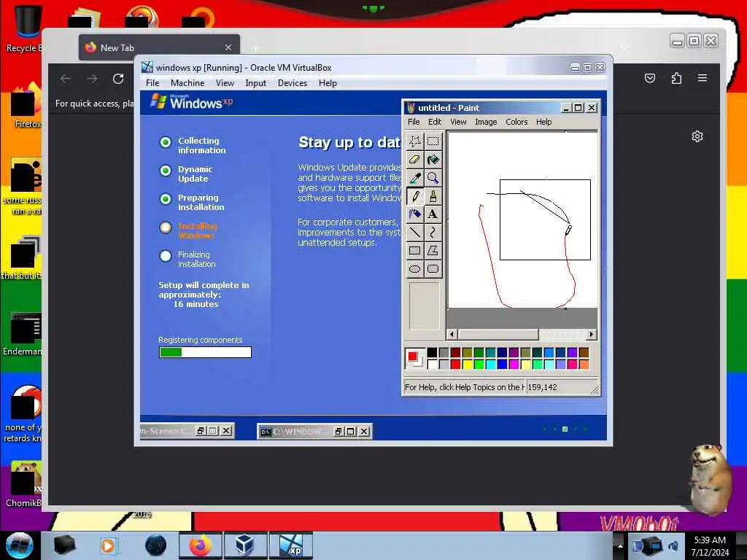Pick the Pick Color eyedropper tool

tap(414, 178)
